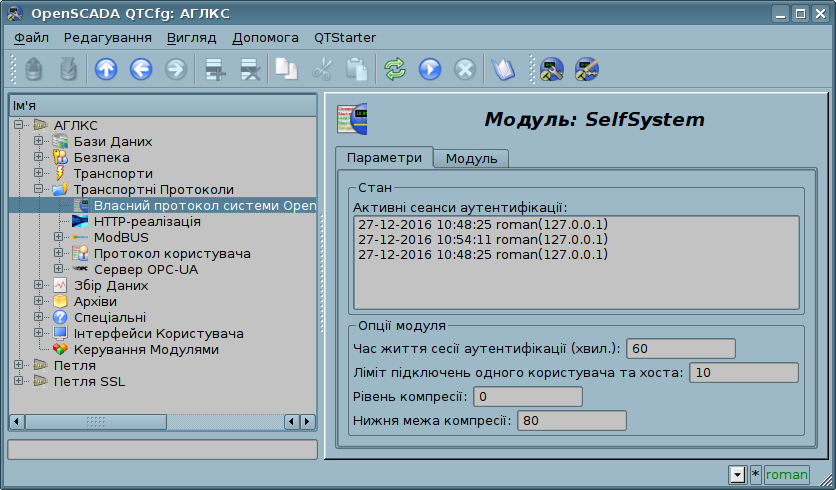Click the Спеціальні question mark icon
Screen dimensions: 836x490
[x=60, y=317]
